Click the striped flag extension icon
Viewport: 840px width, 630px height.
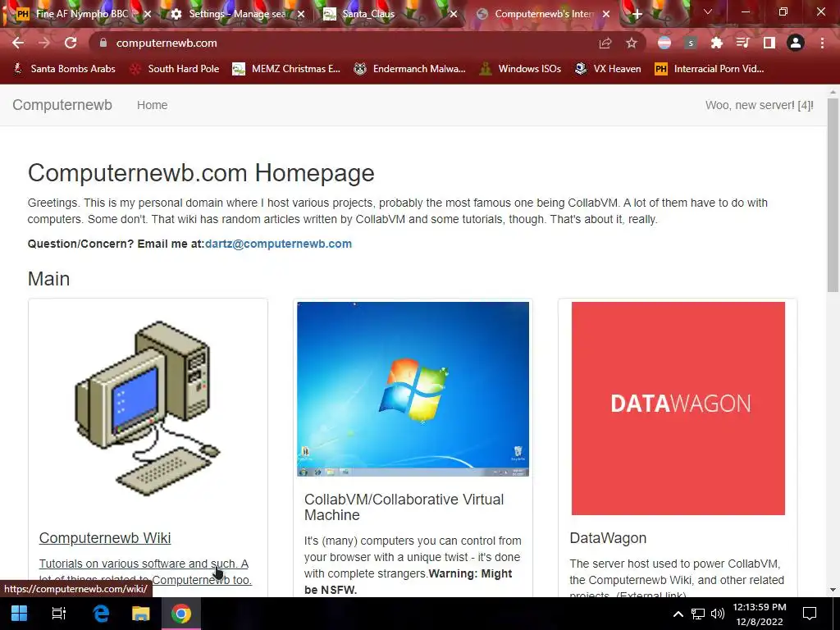[664, 43]
